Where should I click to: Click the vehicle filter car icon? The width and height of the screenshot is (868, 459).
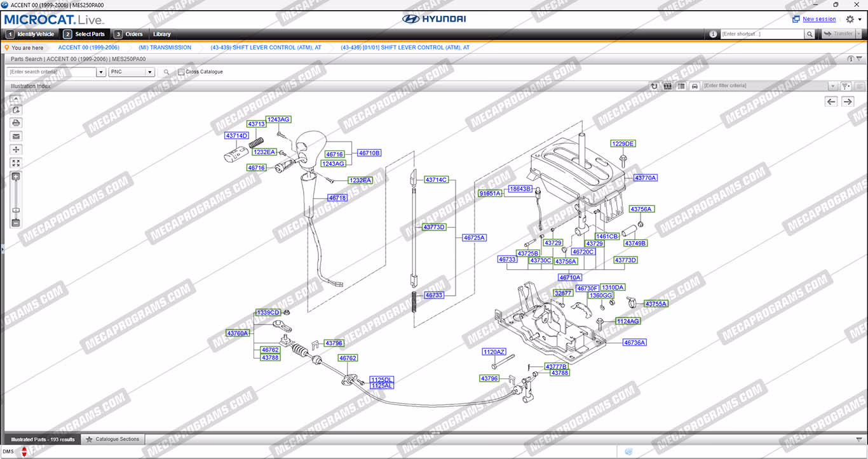click(695, 86)
